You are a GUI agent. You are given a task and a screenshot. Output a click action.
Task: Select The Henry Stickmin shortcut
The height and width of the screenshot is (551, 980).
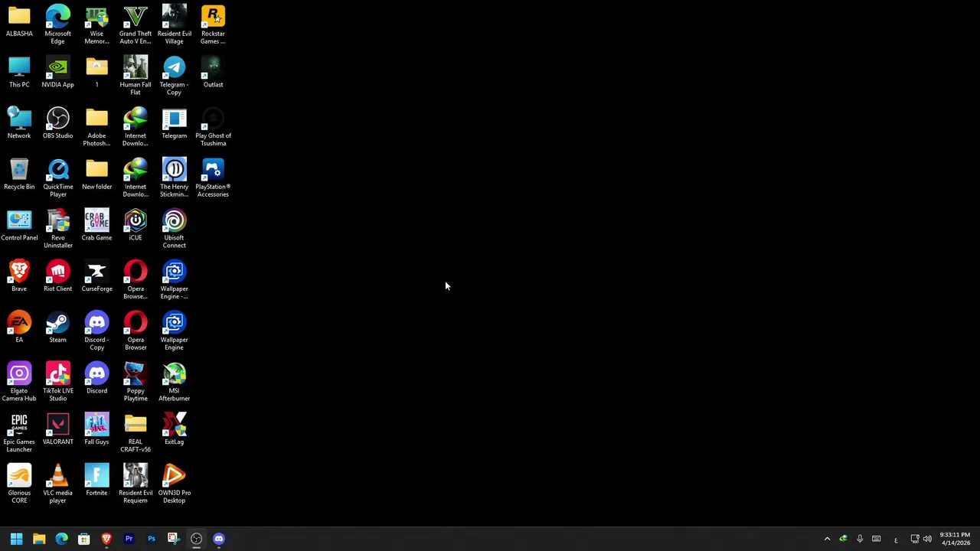174,178
